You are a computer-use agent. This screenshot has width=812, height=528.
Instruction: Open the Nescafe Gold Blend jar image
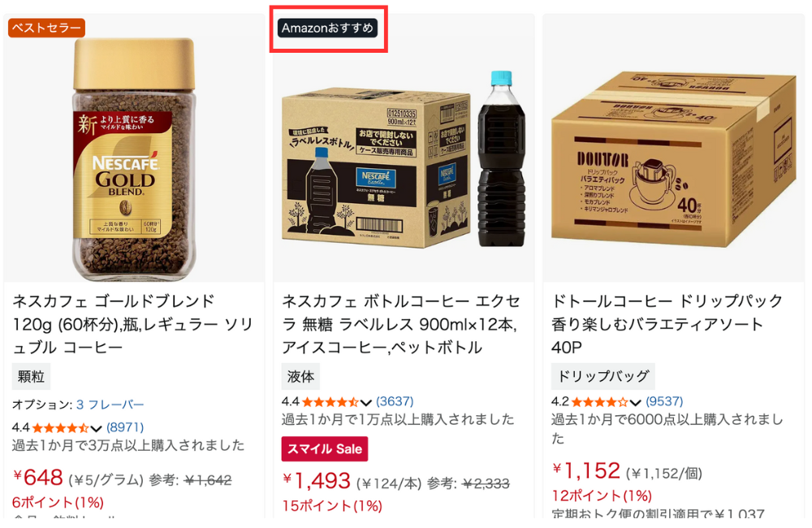(x=135, y=159)
